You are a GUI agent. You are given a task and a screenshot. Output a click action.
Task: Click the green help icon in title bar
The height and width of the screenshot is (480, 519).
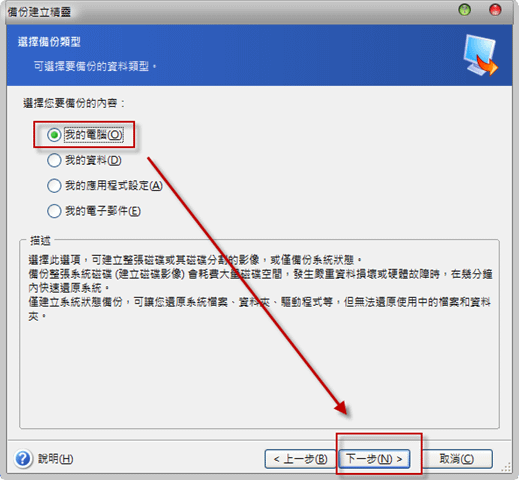pyautogui.click(x=464, y=9)
